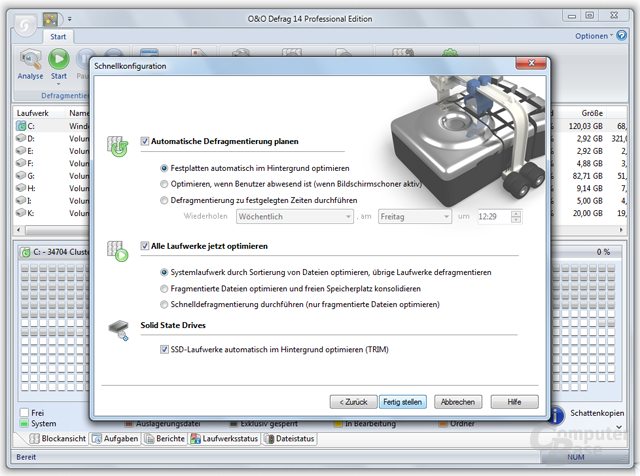Open the Berichte tab

165,439
